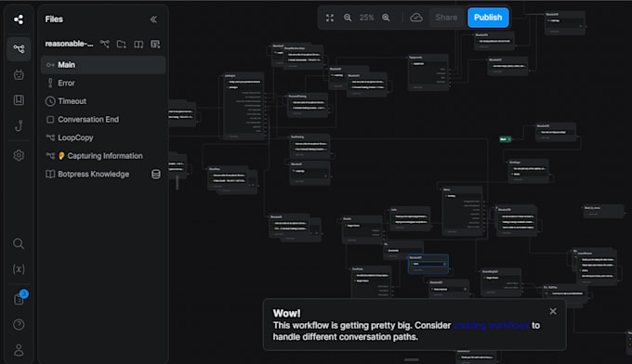Click the new table icon in Files header
This screenshot has width=632, height=364.
point(155,44)
